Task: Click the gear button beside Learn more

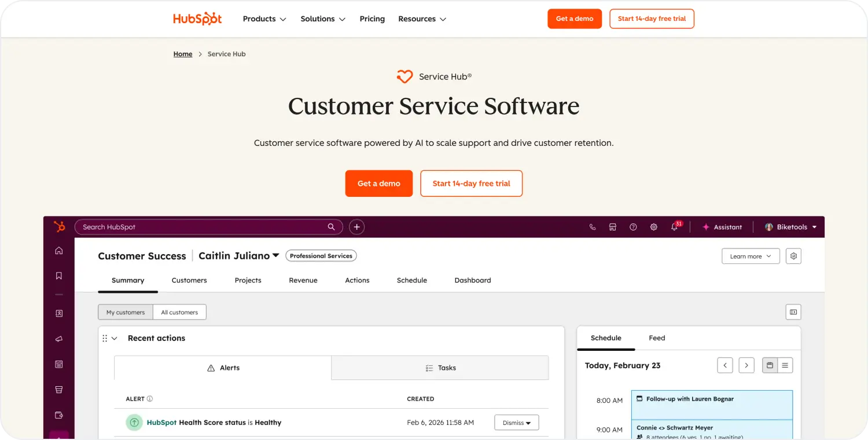Action: coord(794,256)
